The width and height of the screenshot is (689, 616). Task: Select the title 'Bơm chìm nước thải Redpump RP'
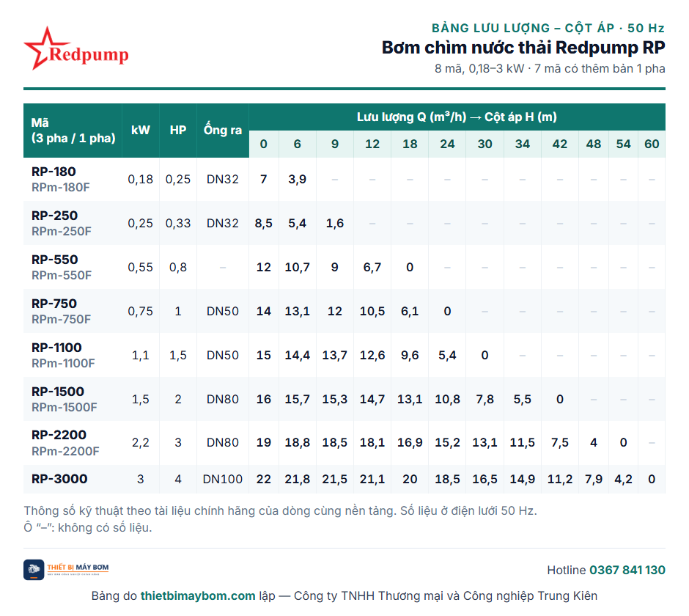coord(523,48)
